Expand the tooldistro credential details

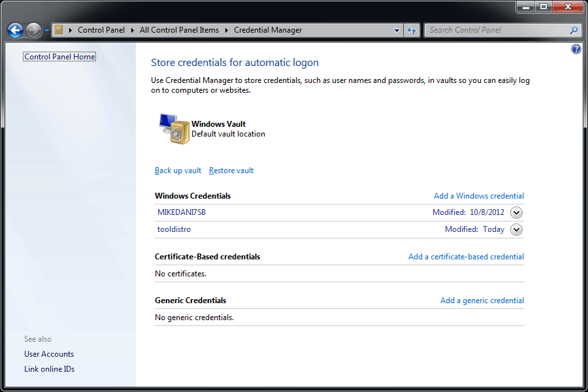516,229
